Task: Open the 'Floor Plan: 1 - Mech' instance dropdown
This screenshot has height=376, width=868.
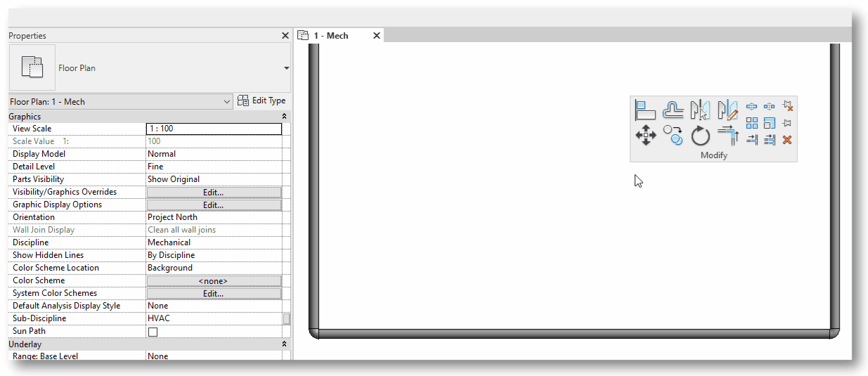Action: tap(120, 102)
